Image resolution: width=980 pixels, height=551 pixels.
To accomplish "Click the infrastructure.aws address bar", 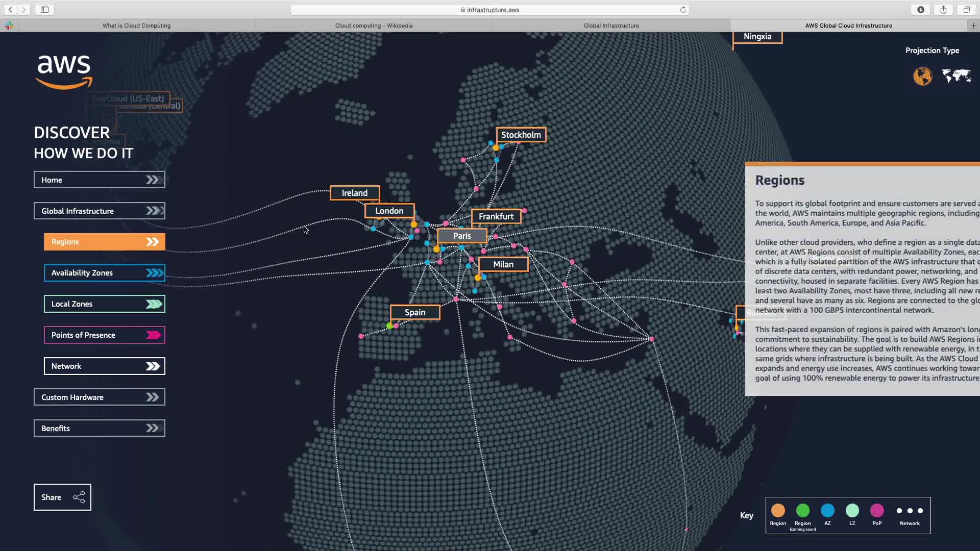I will click(x=489, y=10).
